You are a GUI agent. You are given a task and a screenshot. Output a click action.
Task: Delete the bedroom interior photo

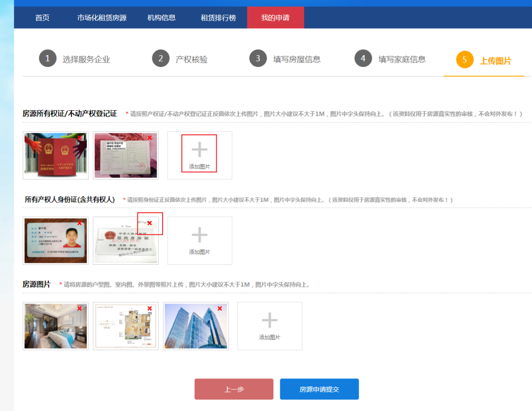coord(80,309)
